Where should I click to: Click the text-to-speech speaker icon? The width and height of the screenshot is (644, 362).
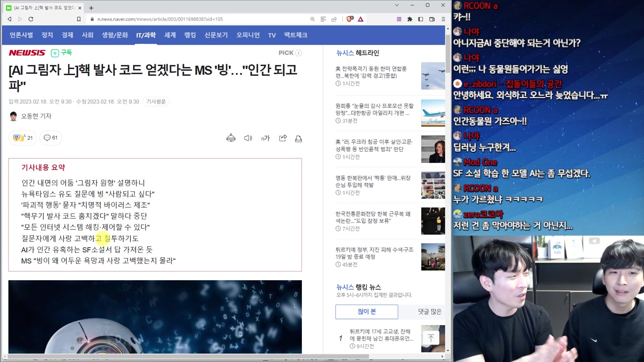click(x=248, y=138)
